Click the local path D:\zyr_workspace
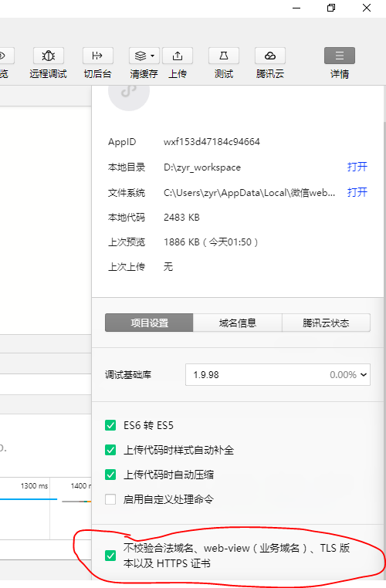386x588 pixels. tap(202, 167)
